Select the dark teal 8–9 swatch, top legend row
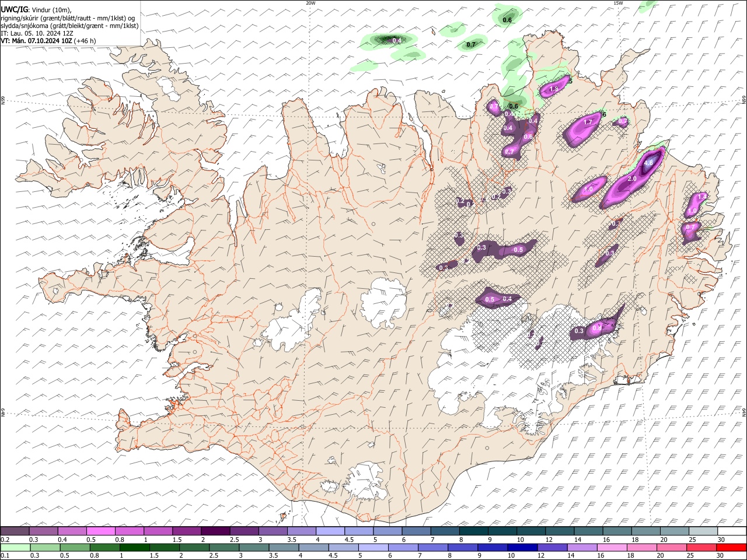This screenshot has width=747, height=560. [474, 531]
